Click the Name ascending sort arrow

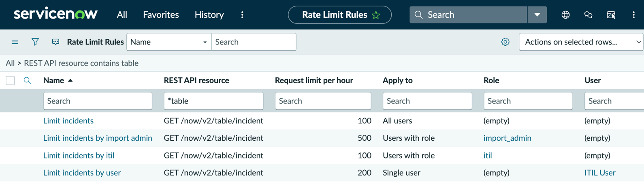click(x=70, y=80)
